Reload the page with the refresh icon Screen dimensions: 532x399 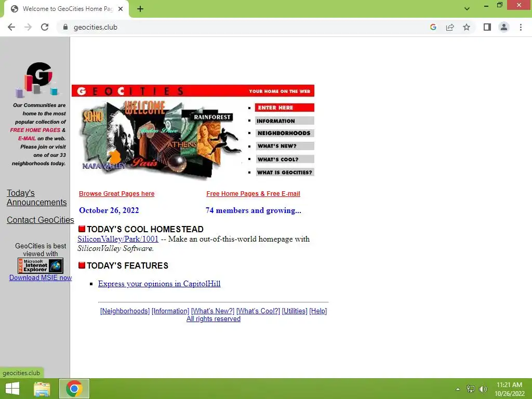pos(45,27)
